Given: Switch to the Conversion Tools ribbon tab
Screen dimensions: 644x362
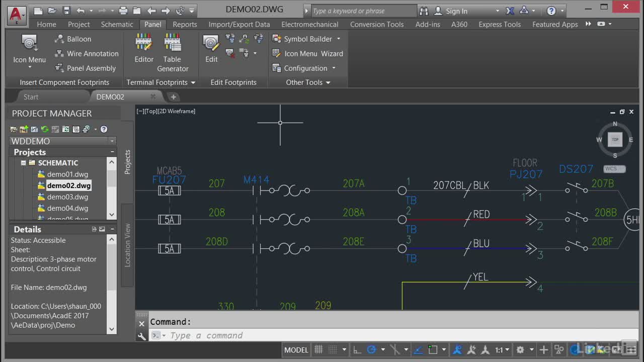Looking at the screenshot, I should click(x=377, y=24).
